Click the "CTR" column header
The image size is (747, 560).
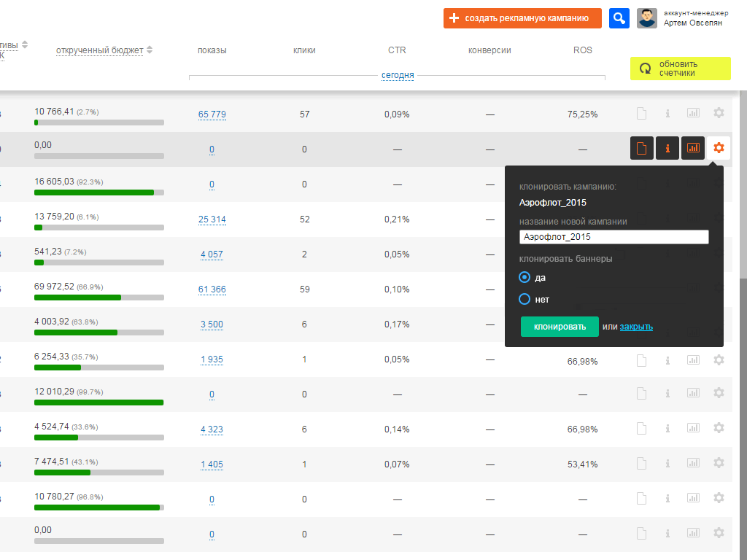397,50
